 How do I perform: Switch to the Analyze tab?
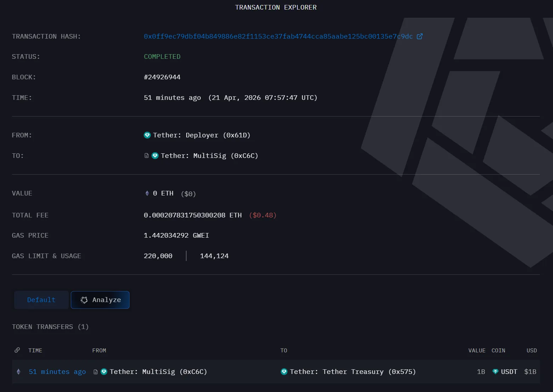[x=100, y=300]
